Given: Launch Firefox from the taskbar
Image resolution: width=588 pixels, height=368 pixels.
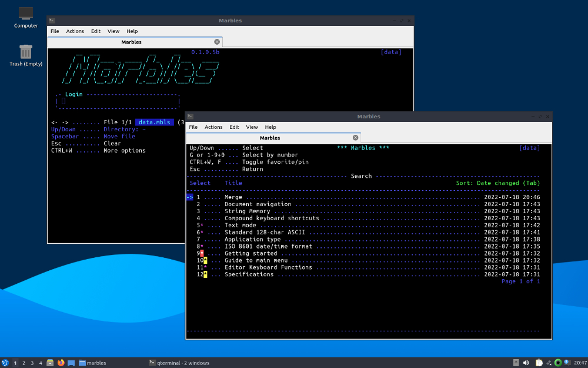Looking at the screenshot, I should point(61,363).
